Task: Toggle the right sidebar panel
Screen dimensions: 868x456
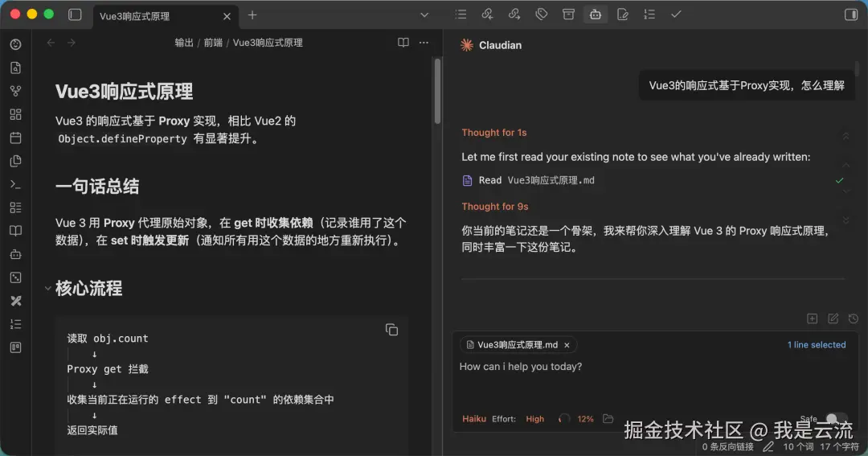Action: point(851,15)
